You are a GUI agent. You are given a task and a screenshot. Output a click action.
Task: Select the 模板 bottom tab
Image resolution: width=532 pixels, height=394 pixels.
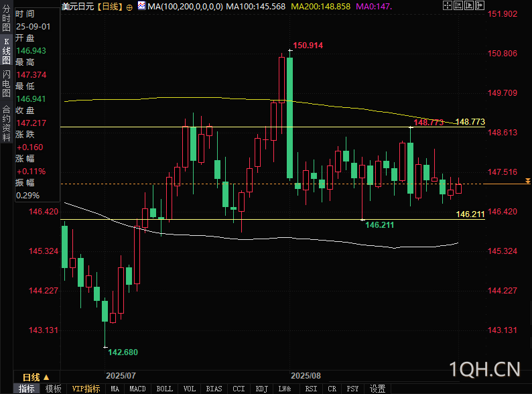click(54, 389)
